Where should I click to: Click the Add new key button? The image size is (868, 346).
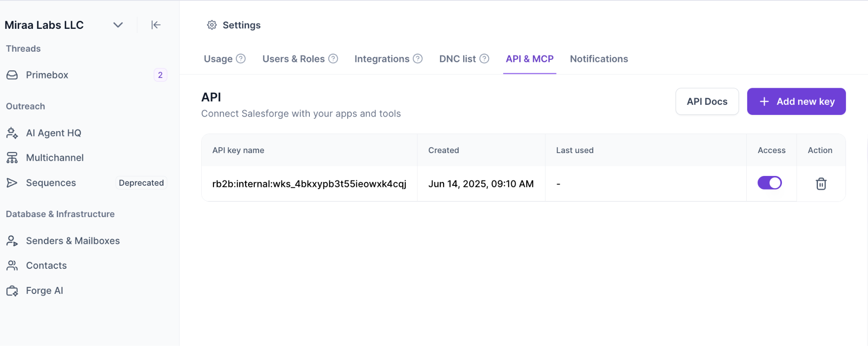(796, 101)
